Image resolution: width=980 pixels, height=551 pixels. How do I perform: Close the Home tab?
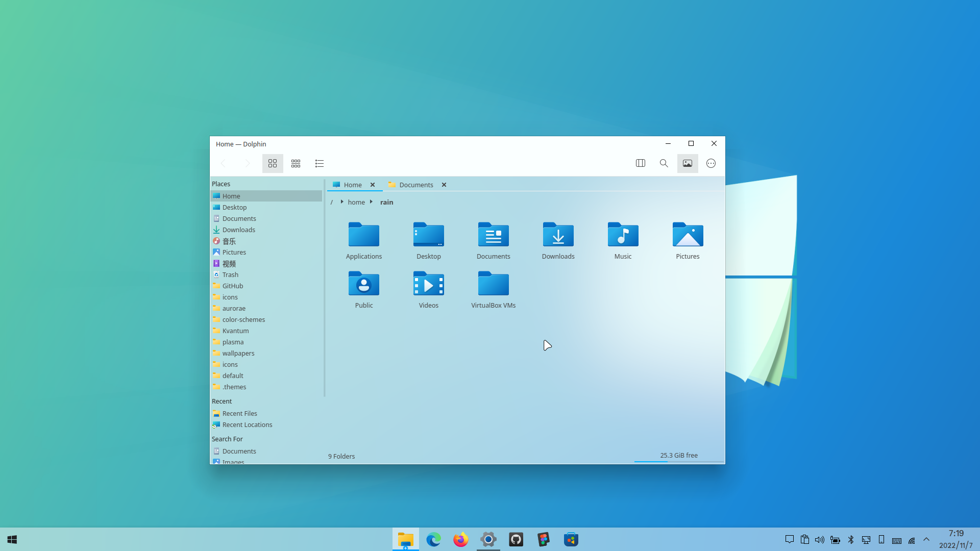tap(373, 185)
